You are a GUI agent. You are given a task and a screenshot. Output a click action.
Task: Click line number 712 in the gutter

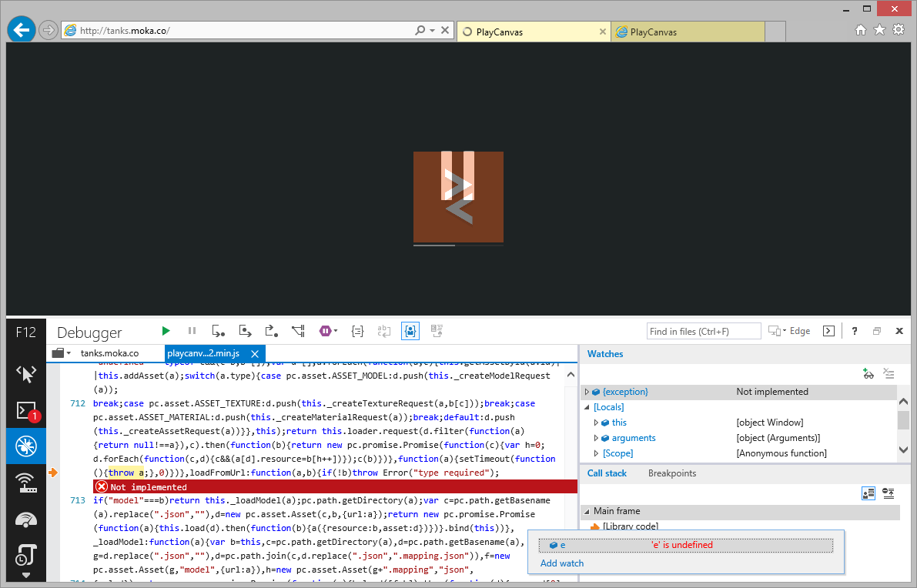(78, 403)
